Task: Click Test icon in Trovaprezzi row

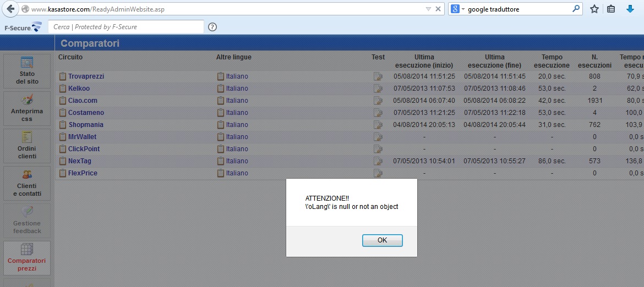Action: tap(378, 76)
